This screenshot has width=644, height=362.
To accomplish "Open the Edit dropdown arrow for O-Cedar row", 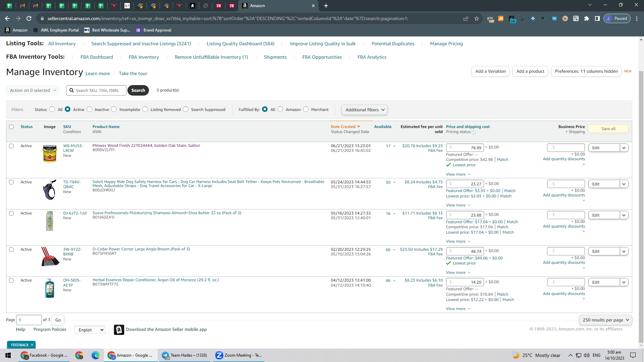I will (624, 251).
